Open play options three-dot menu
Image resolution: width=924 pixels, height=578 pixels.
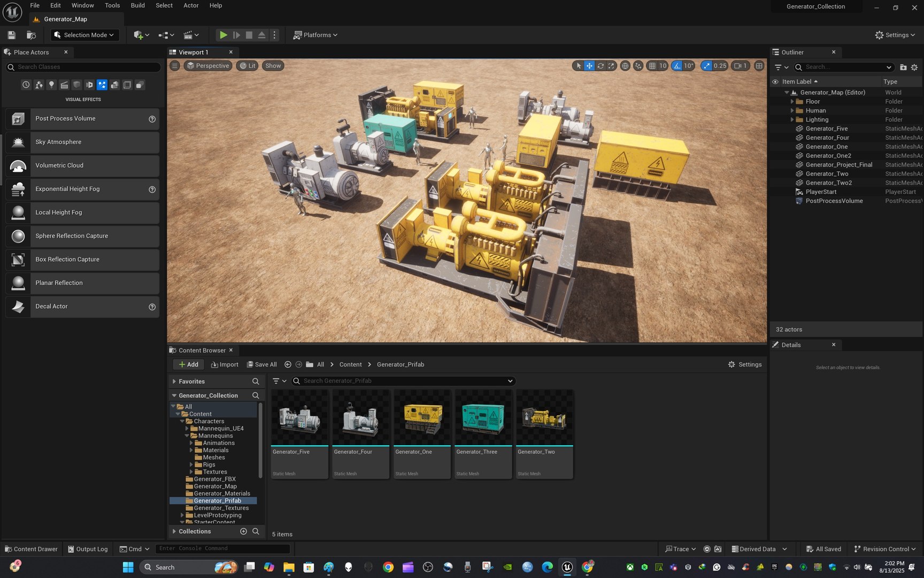(275, 35)
